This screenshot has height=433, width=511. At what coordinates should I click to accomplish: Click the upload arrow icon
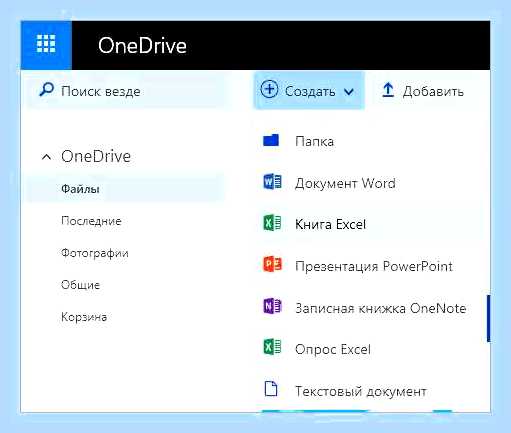[388, 90]
